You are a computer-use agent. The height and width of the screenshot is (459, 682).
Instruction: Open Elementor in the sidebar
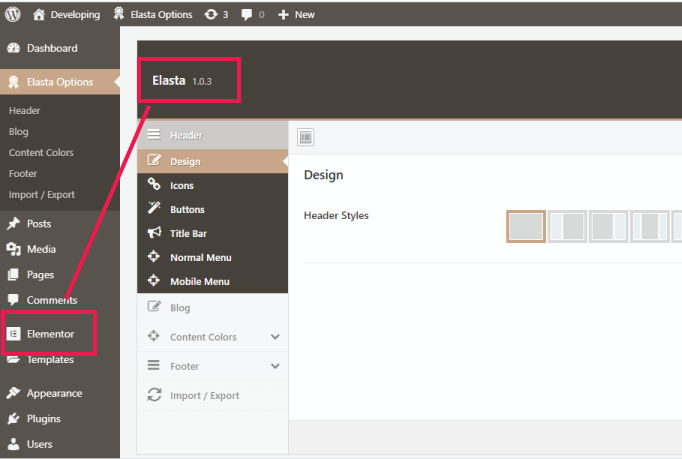(x=50, y=334)
